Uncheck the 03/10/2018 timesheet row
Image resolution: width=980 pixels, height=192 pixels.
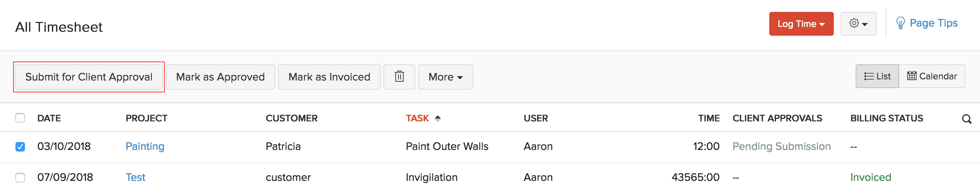pyautogui.click(x=20, y=147)
